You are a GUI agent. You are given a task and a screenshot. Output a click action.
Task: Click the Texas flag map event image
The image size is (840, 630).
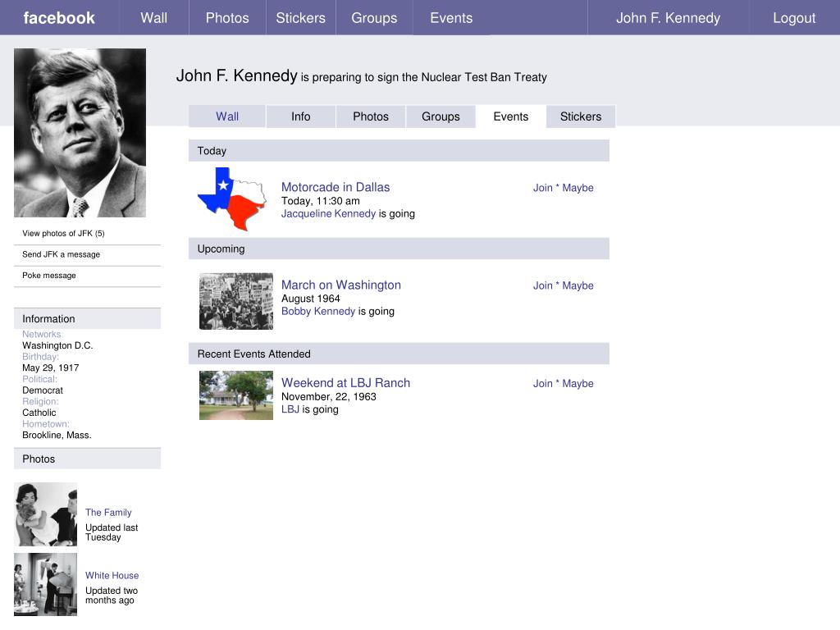pos(232,199)
